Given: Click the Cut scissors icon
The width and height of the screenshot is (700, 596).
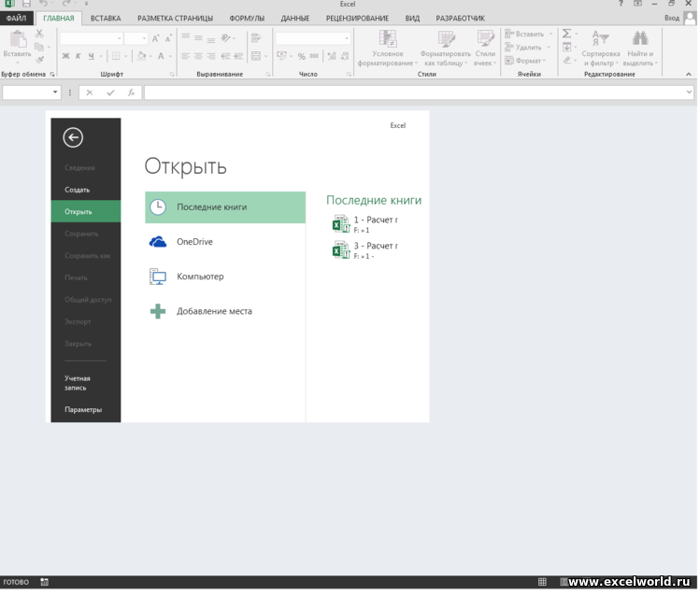Looking at the screenshot, I should (x=39, y=34).
